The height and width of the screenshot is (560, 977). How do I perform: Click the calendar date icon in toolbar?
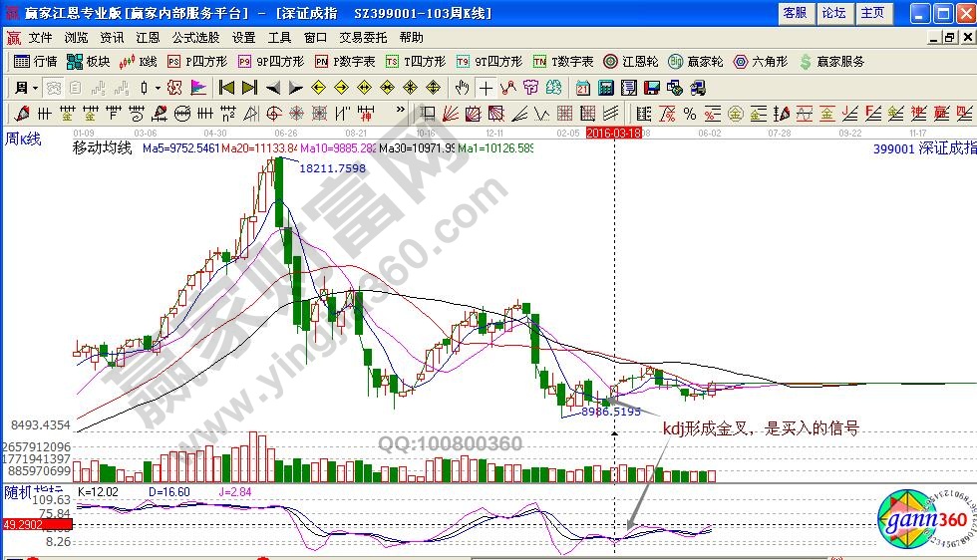pos(582,88)
